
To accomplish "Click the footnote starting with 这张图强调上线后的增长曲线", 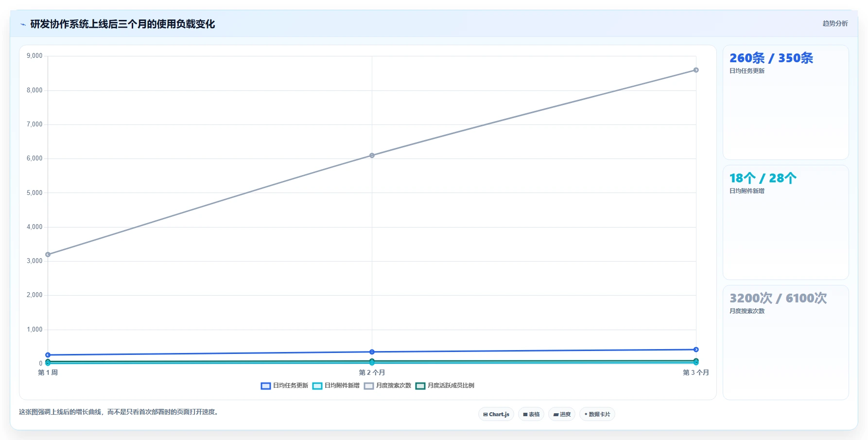I will click(x=120, y=412).
